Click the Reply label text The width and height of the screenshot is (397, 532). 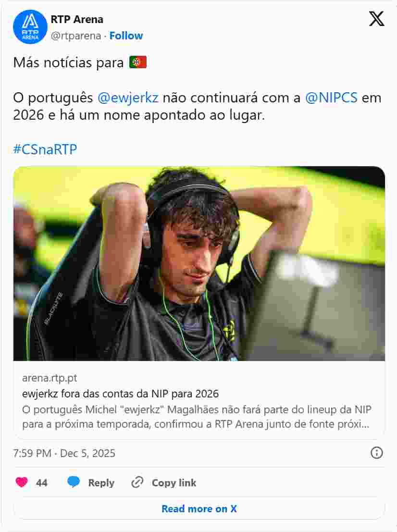pos(101,483)
